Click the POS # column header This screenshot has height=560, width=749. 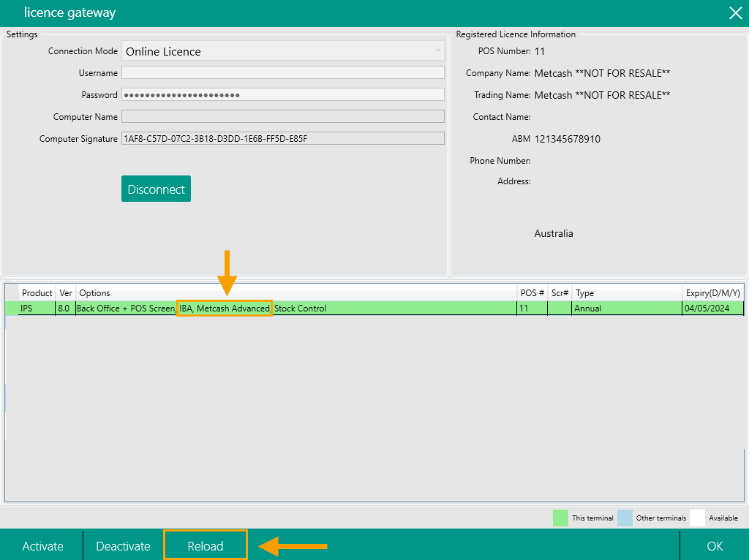[532, 292]
